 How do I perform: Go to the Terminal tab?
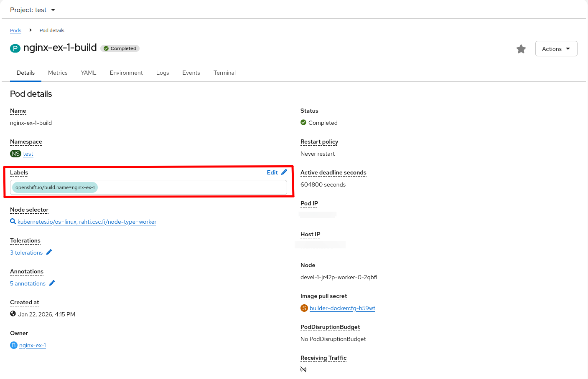224,73
